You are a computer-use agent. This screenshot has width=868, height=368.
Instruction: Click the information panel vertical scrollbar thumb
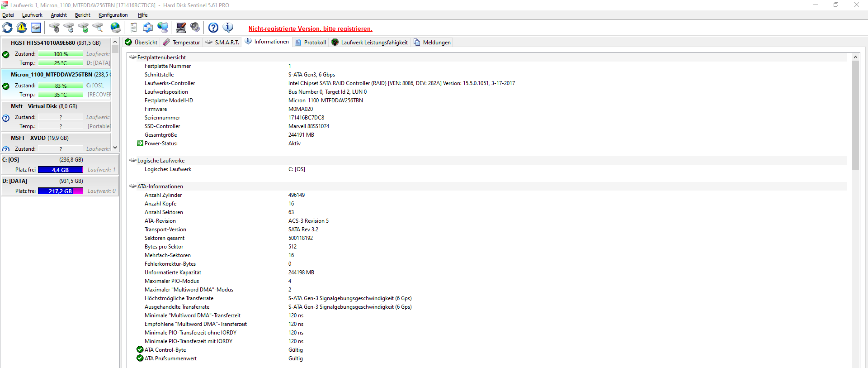pos(855,115)
